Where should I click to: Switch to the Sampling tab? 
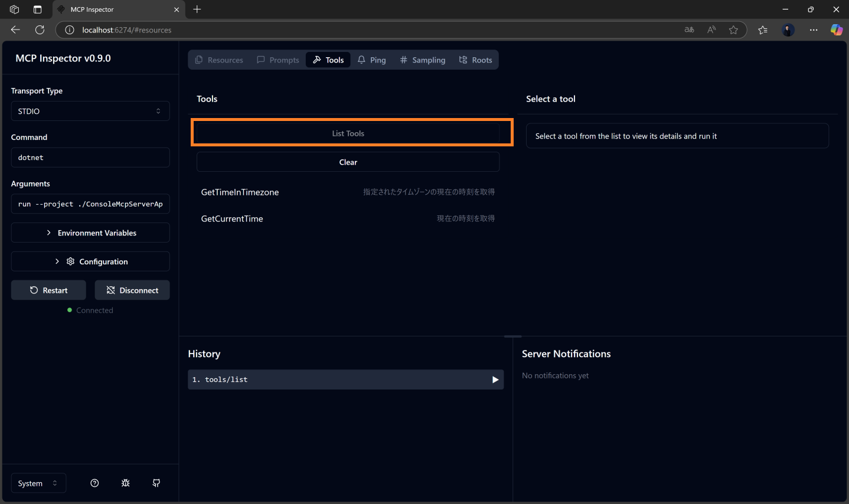423,60
